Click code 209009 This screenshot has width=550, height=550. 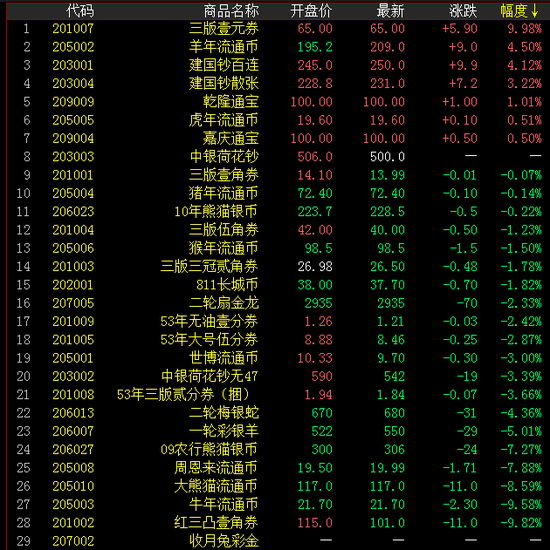pos(73,102)
